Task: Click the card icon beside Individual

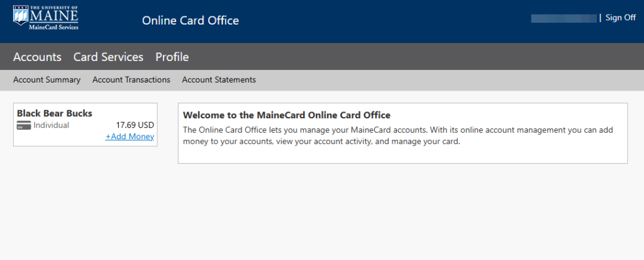Action: [24, 125]
